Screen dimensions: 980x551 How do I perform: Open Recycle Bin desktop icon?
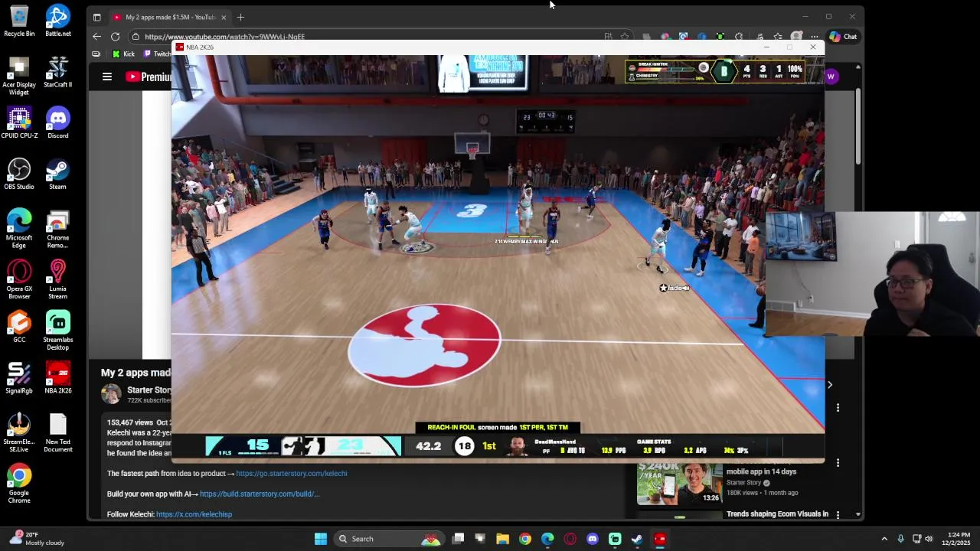pos(19,21)
